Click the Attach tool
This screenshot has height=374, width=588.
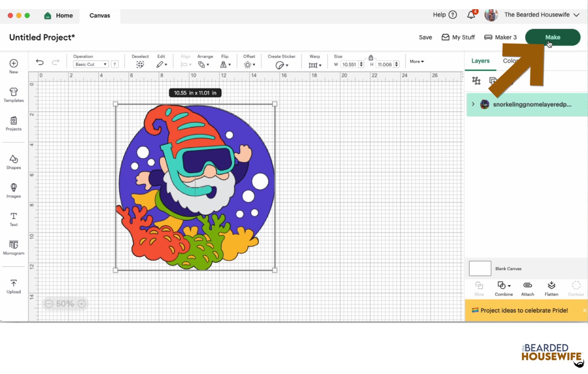[x=528, y=289]
